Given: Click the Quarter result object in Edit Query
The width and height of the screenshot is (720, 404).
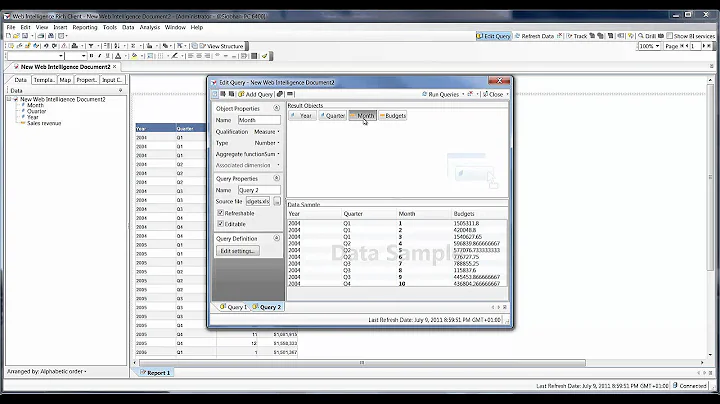Looking at the screenshot, I should point(332,116).
